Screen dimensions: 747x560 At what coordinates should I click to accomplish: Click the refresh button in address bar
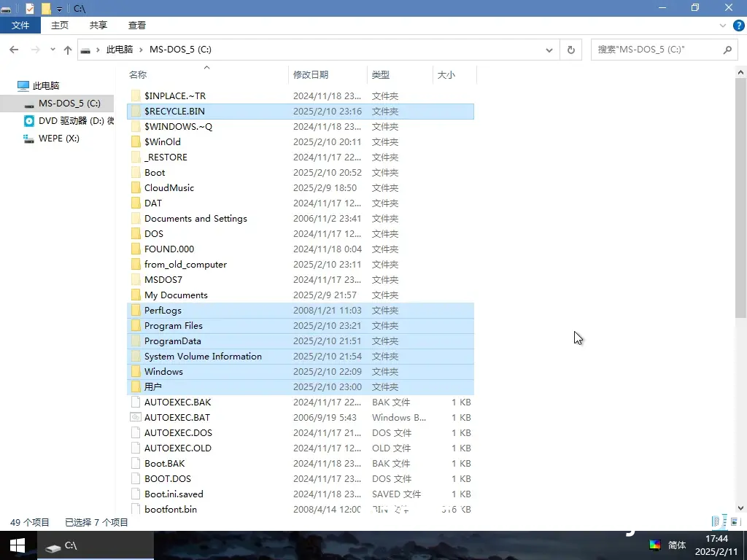(x=570, y=50)
